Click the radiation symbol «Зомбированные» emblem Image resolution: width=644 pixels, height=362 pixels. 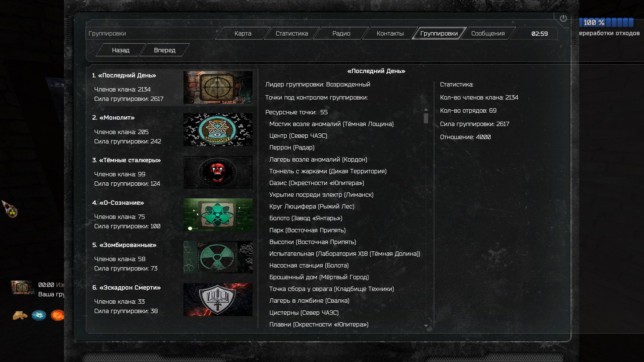218,257
